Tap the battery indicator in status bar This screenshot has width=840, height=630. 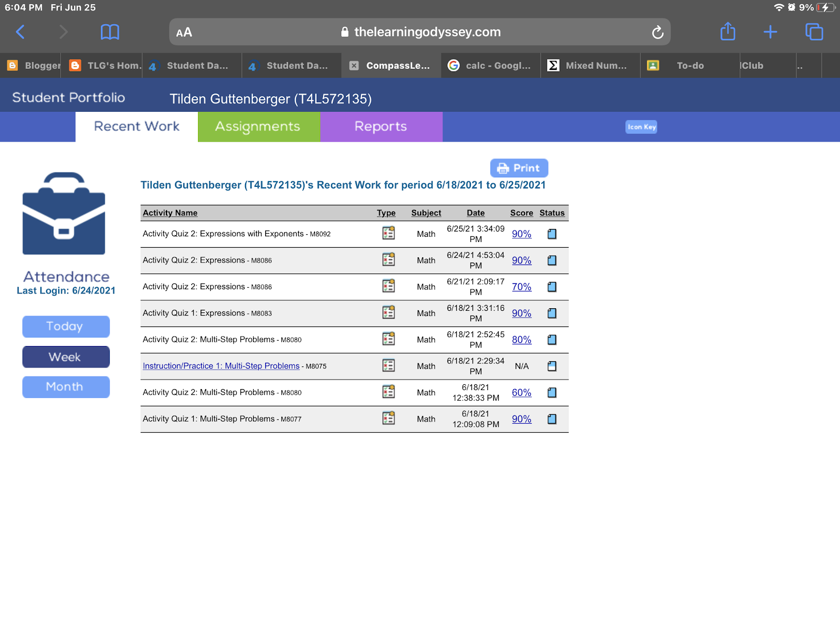(826, 7)
